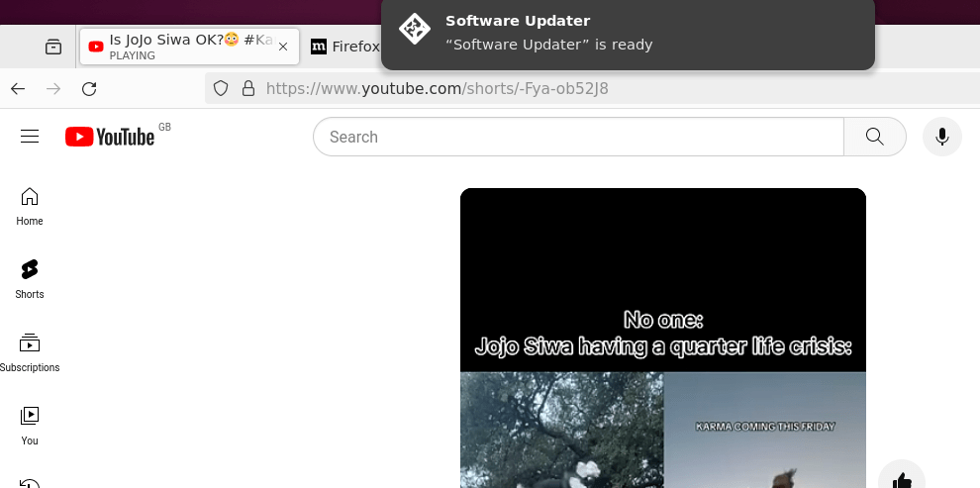Click the Software Updater notification icon
The height and width of the screenshot is (488, 980).
pos(415,28)
